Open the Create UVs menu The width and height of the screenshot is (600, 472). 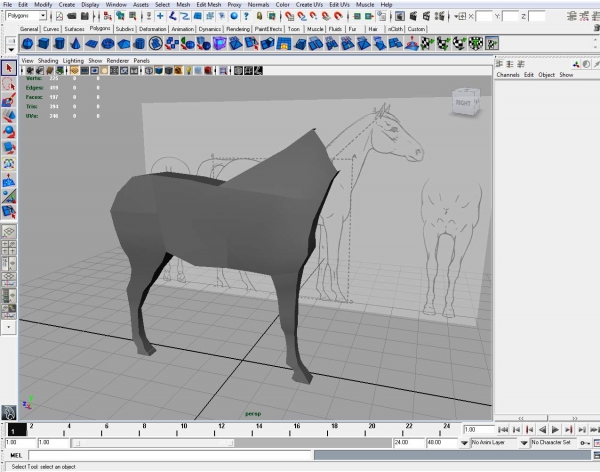309,5
